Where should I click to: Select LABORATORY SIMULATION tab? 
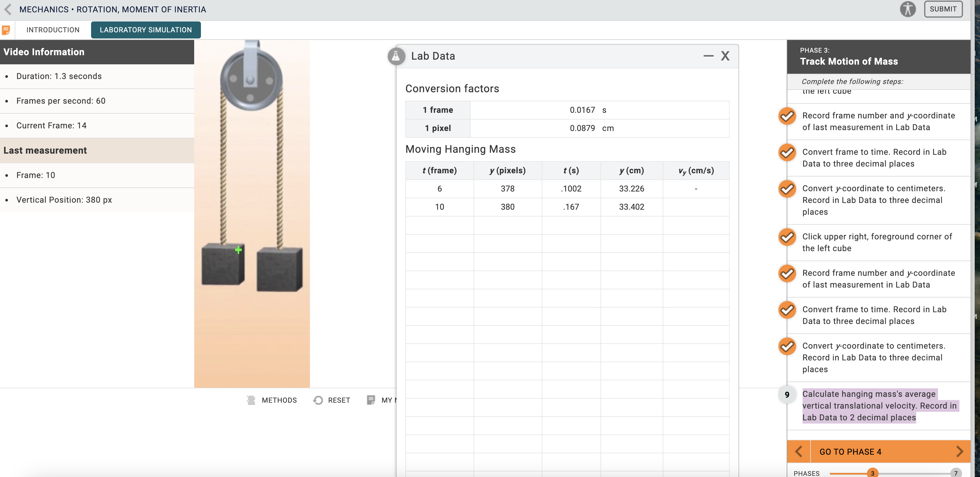click(146, 30)
